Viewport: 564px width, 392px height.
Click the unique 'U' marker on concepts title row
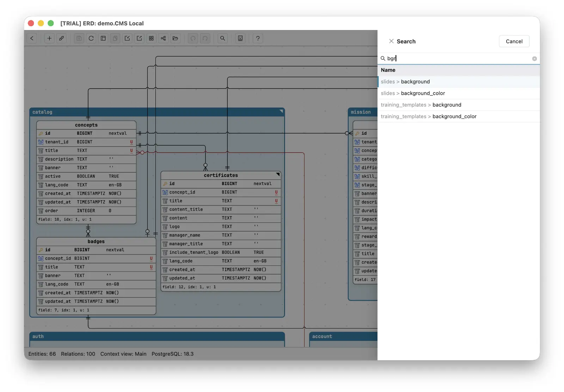pyautogui.click(x=131, y=151)
